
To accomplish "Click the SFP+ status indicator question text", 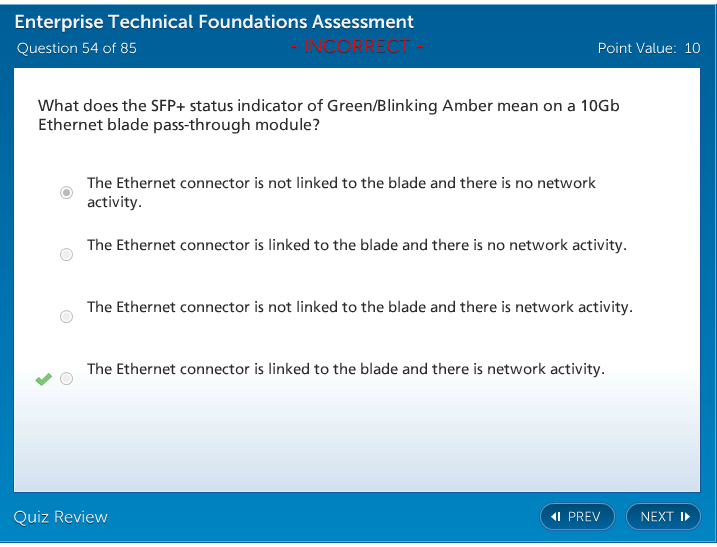I will point(328,115).
